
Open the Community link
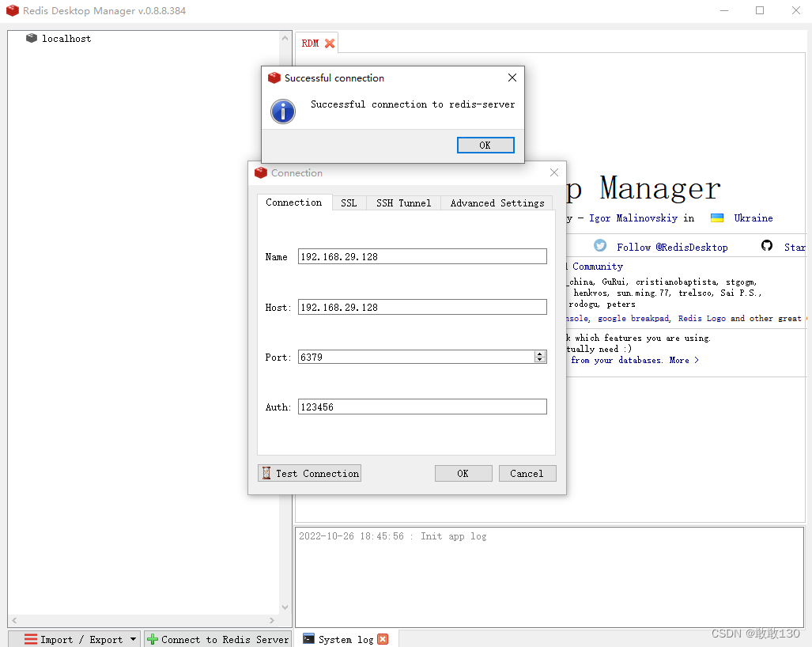[597, 267]
